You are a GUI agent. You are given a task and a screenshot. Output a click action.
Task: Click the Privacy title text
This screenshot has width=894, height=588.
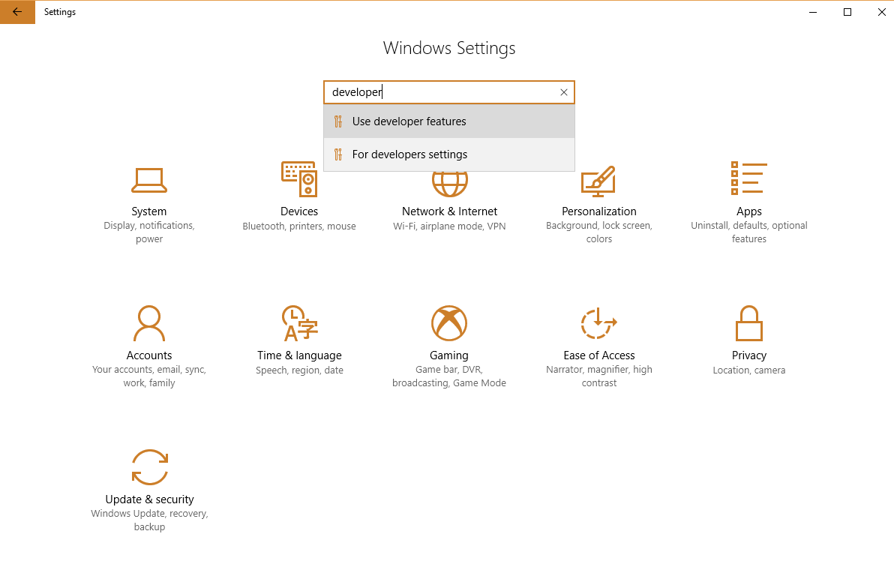tap(748, 355)
